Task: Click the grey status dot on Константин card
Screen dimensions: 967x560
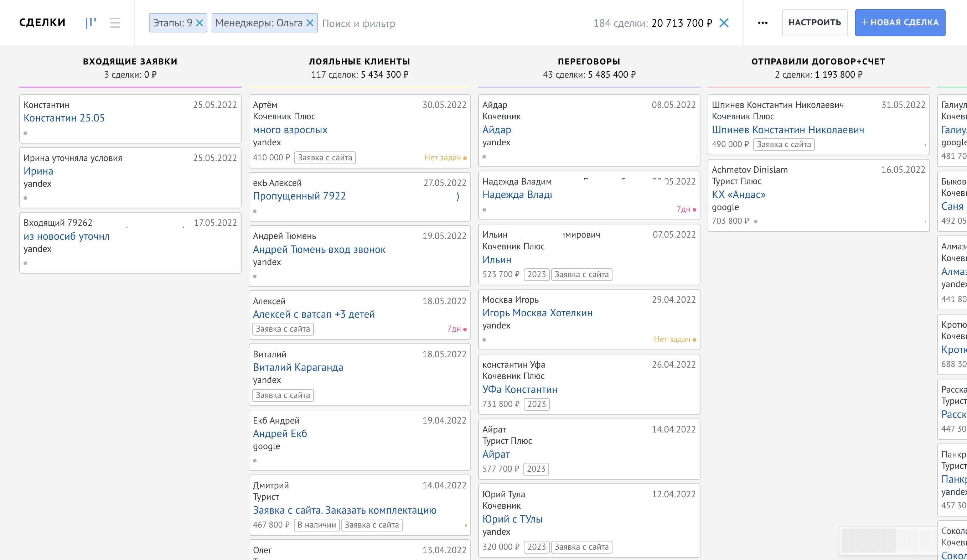Action: pyautogui.click(x=25, y=134)
